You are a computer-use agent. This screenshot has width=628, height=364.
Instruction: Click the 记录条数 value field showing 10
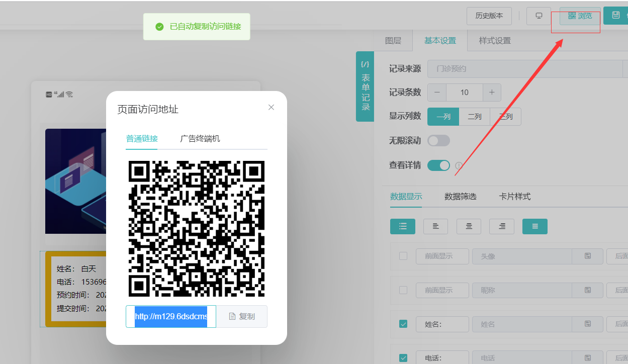pyautogui.click(x=465, y=93)
